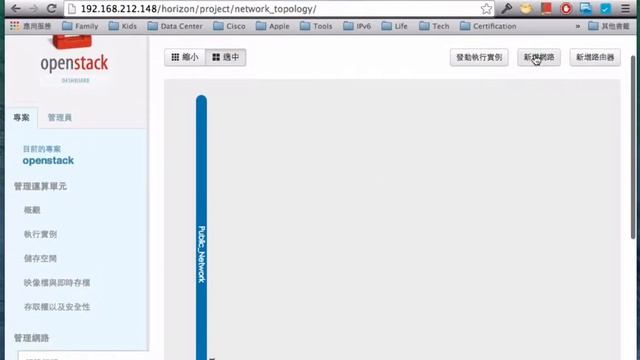
Task: Click the browser forward arrow
Action: [x=33, y=9]
